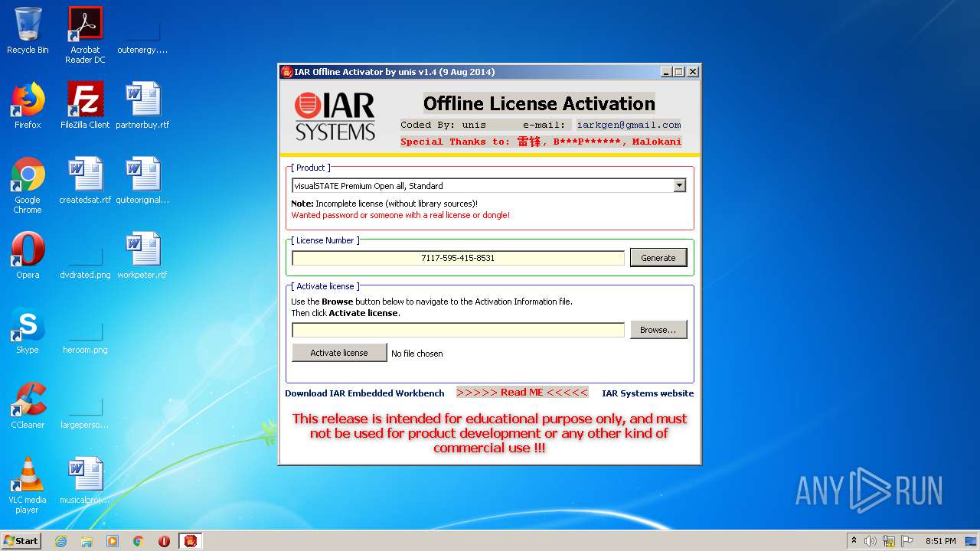Launch VLC media player shortcut
The width and height of the screenshot is (980, 551).
[x=28, y=485]
